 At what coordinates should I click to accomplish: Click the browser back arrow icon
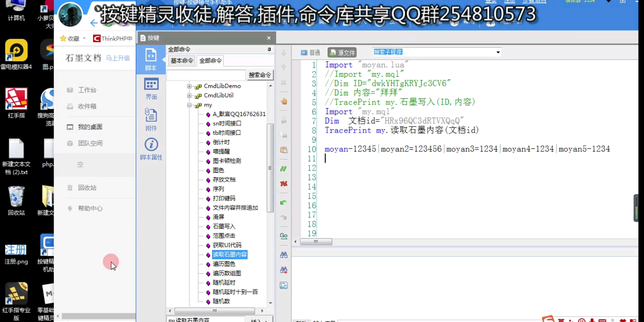(94, 23)
